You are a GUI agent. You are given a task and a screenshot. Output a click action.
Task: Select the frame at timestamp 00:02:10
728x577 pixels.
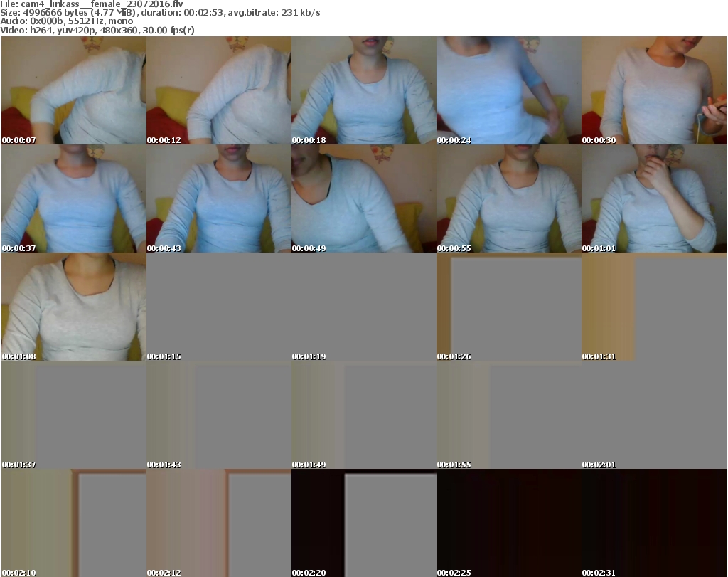click(x=74, y=523)
